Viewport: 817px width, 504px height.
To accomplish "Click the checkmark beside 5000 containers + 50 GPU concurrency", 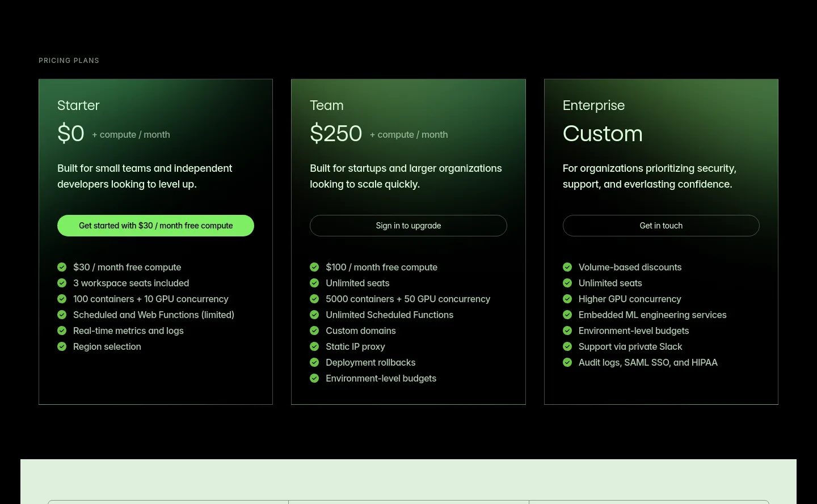I will [314, 299].
